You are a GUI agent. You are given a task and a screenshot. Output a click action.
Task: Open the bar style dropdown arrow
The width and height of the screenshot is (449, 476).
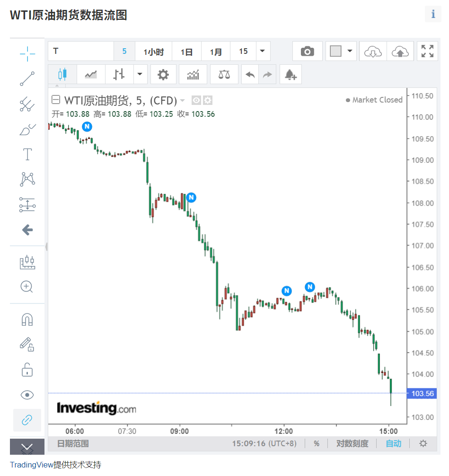(x=140, y=74)
